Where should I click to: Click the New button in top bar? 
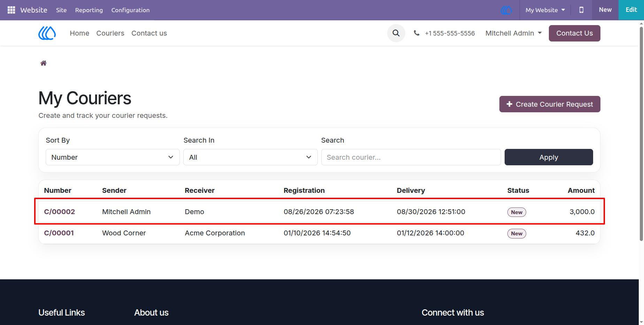point(605,10)
